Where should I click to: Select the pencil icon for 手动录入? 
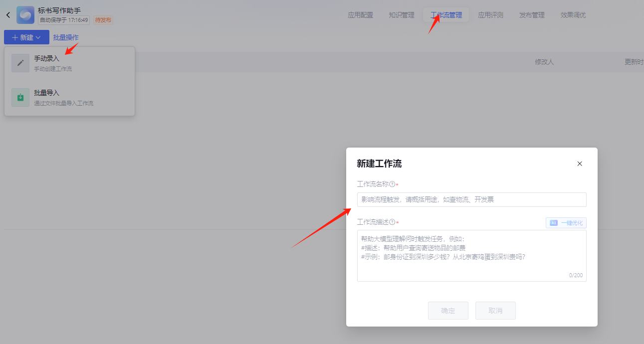tap(20, 63)
